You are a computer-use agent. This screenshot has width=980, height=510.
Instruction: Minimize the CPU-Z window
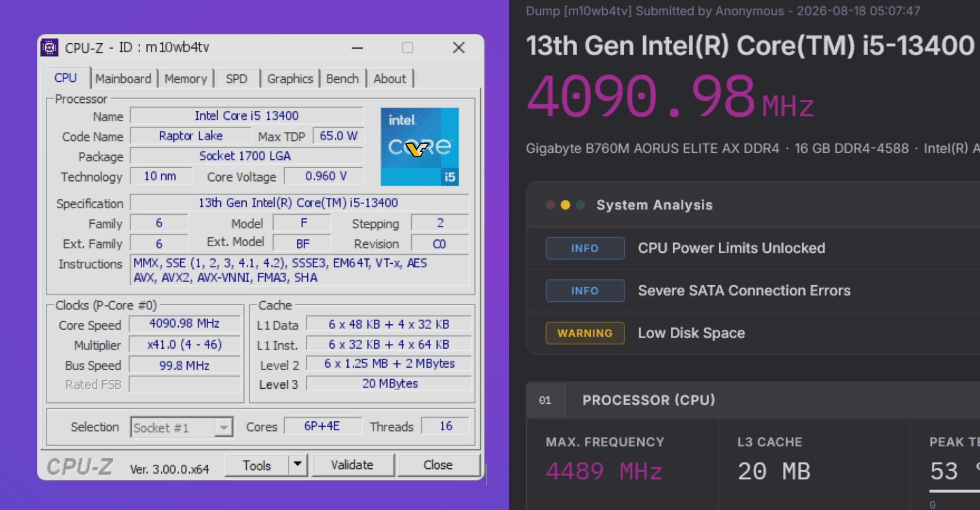357,48
